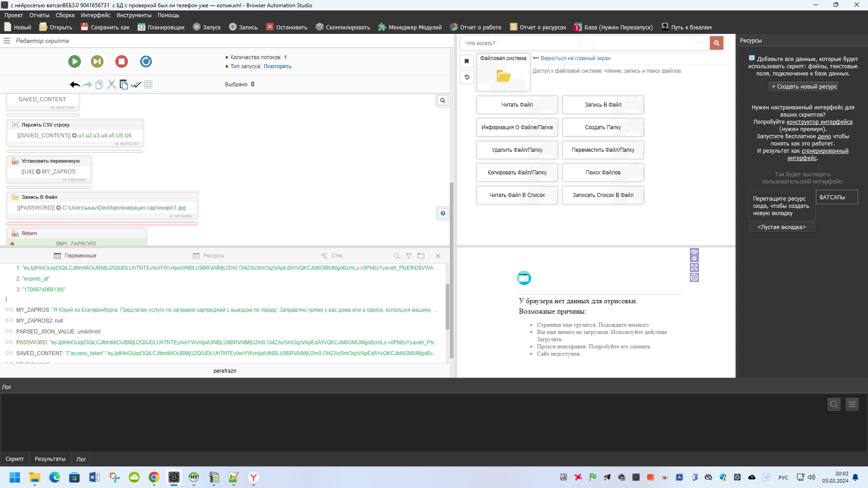Image resolution: width=868 pixels, height=488 pixels.
Task: Click the paste actions icon
Action: 123,84
